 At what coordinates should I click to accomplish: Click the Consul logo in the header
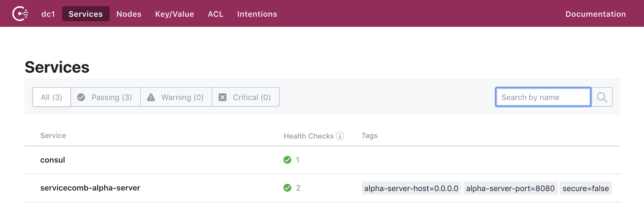tap(20, 14)
